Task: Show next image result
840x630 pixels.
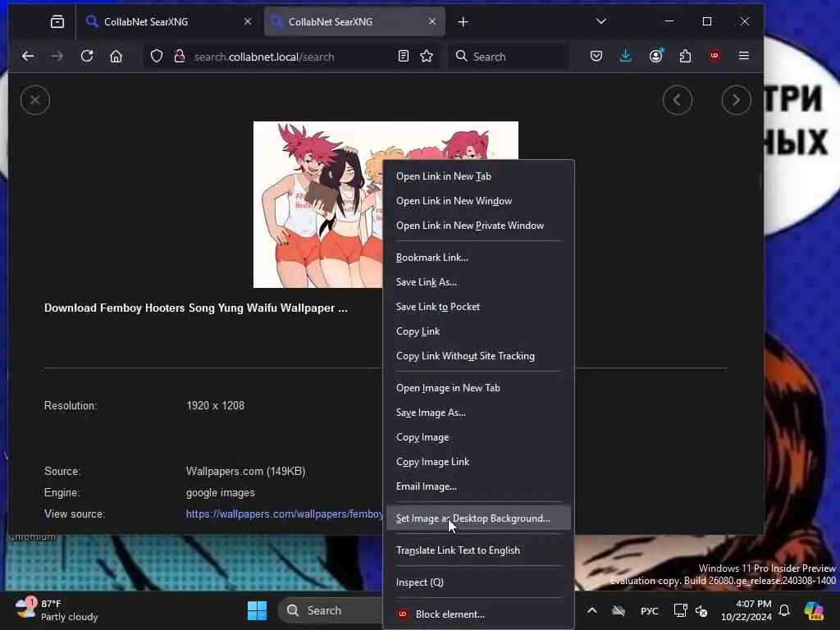Action: click(x=736, y=100)
